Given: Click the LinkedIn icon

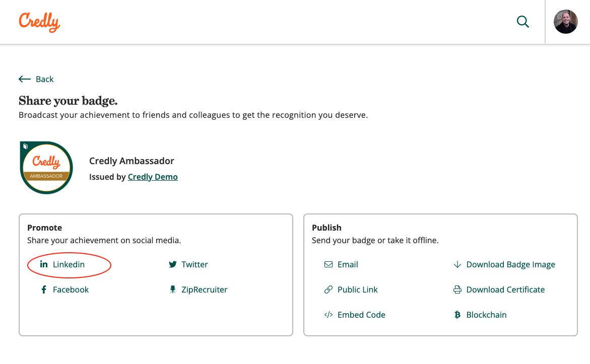Looking at the screenshot, I should pyautogui.click(x=44, y=264).
